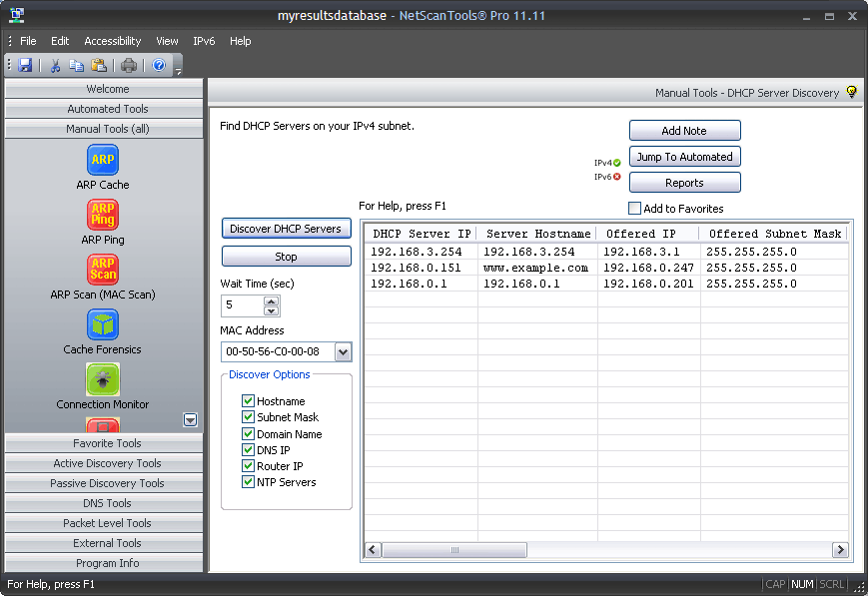This screenshot has height=596, width=868.
Task: Sort by Server Hostname column header
Action: click(537, 234)
